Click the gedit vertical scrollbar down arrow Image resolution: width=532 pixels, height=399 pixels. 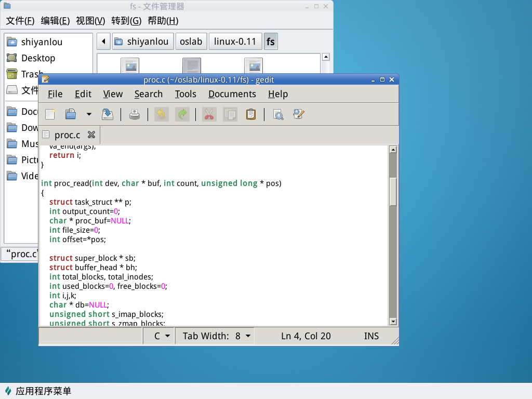[x=393, y=322]
